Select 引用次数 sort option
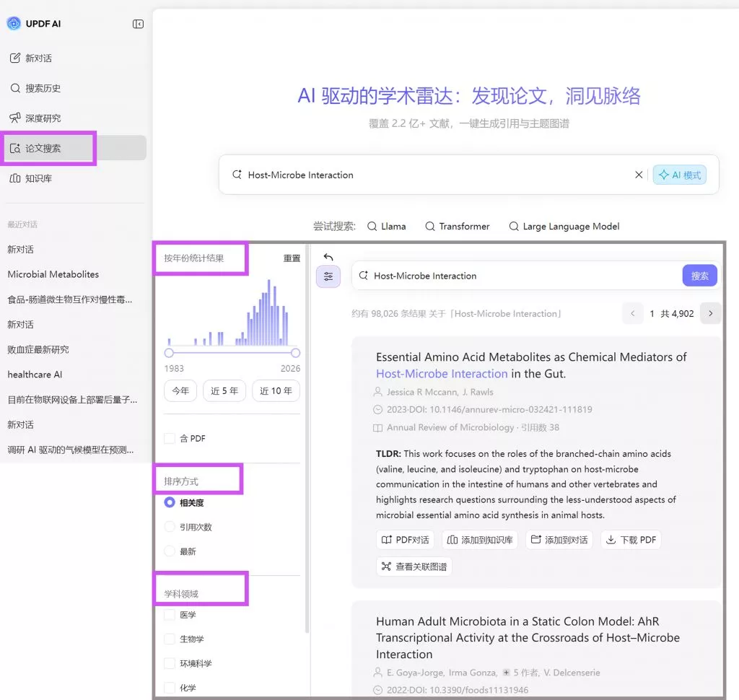 170,527
